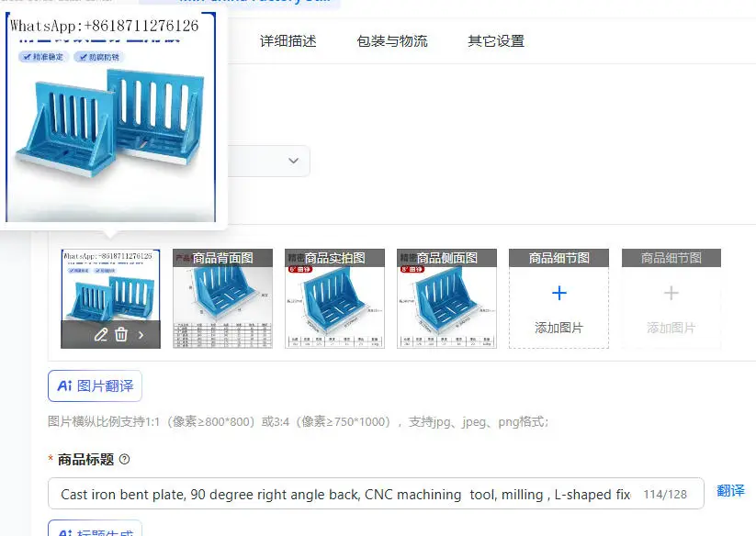This screenshot has height=536, width=756.
Task: Go to 其它设置 tab
Action: (x=496, y=41)
